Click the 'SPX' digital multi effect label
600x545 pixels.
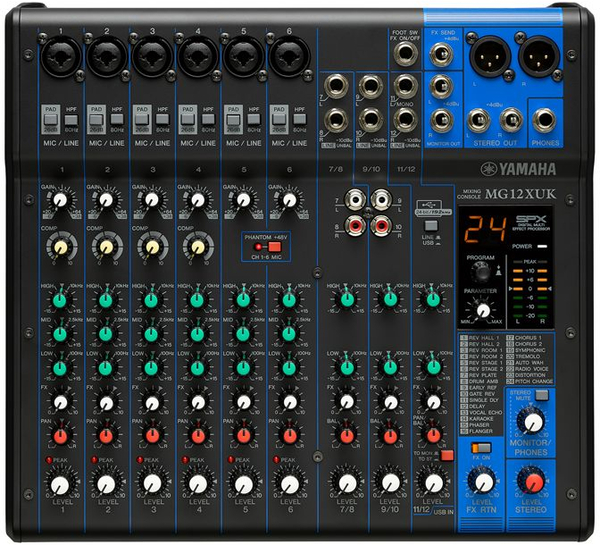point(531,220)
